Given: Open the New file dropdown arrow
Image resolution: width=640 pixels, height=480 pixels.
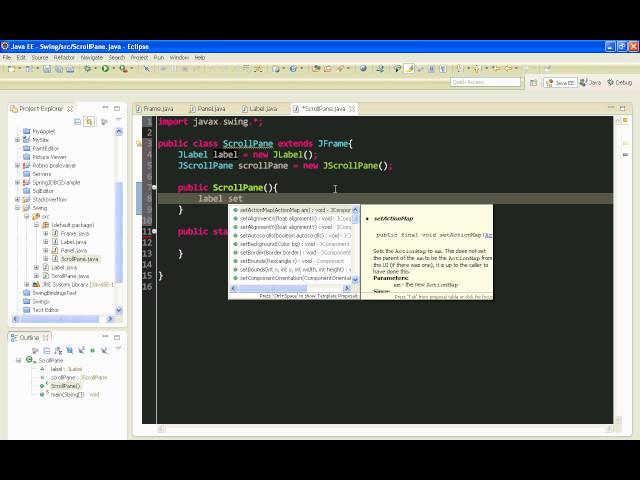Looking at the screenshot, I should (19, 69).
